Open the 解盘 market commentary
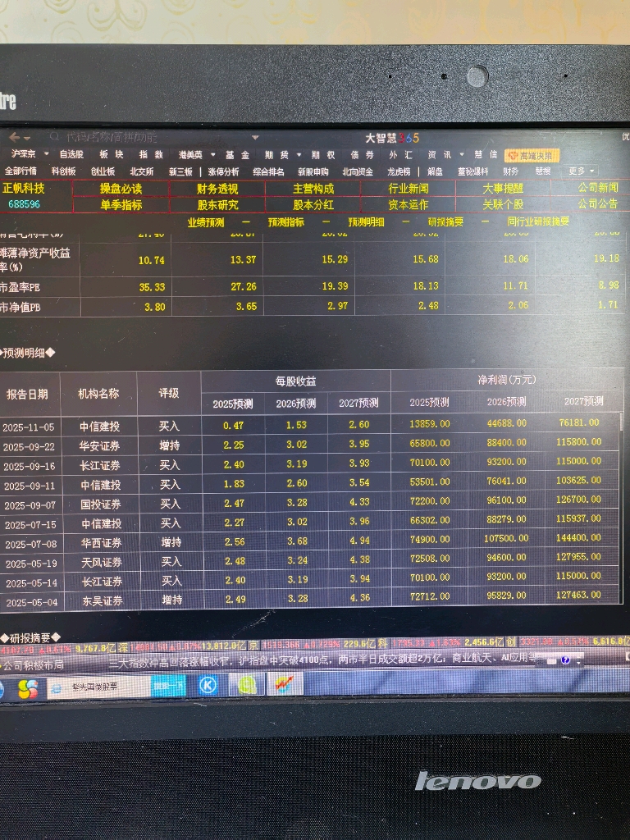This screenshot has height=840, width=630. click(435, 171)
